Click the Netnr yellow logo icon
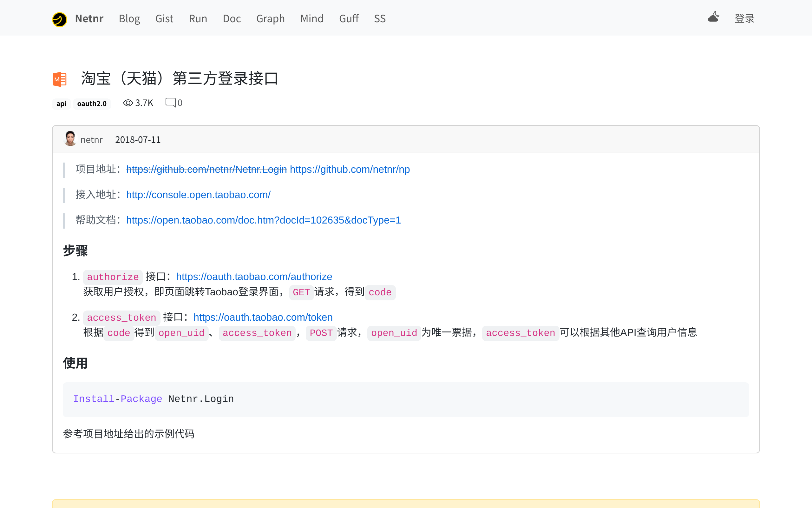The height and width of the screenshot is (508, 812). click(x=59, y=19)
